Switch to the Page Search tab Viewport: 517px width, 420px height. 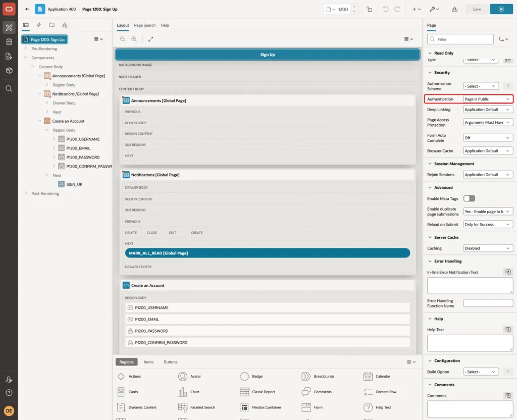(x=144, y=25)
